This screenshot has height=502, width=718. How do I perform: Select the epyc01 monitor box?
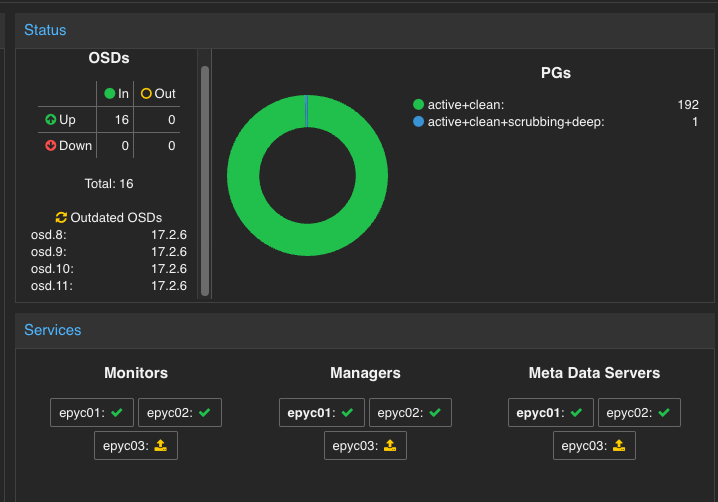(92, 413)
